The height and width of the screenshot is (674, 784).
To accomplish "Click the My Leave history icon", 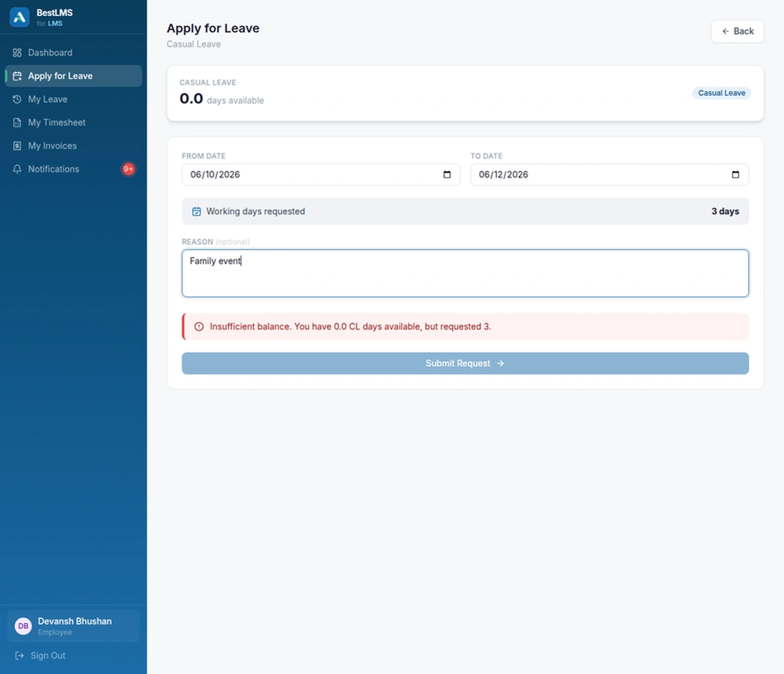I will click(17, 100).
